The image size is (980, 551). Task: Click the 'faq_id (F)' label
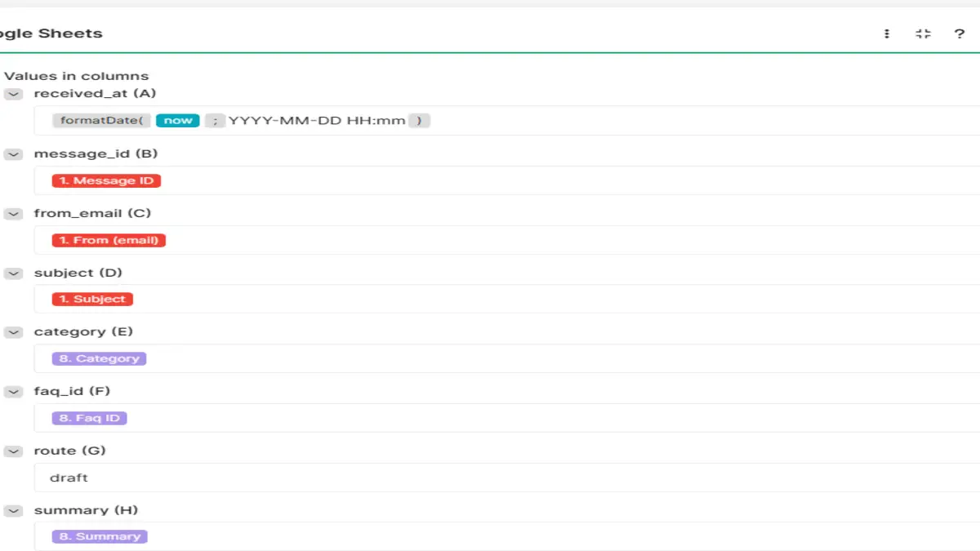72,391
